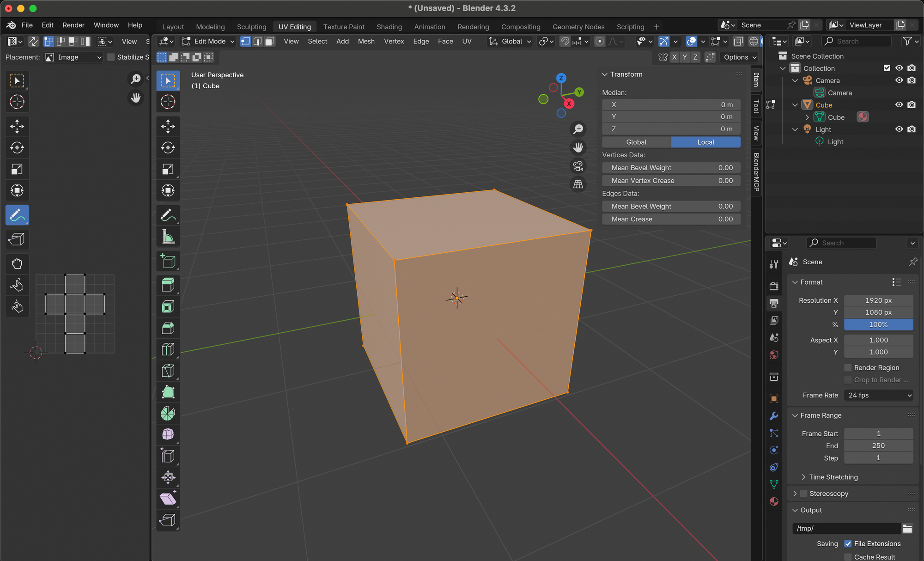Select the Bevel tool icon
Screen dimensions: 924x561
(168, 328)
